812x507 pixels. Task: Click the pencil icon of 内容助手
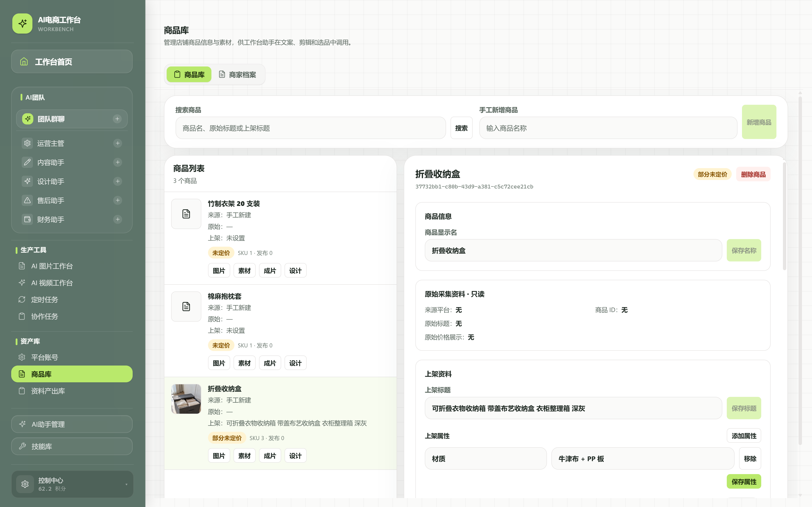tap(28, 162)
